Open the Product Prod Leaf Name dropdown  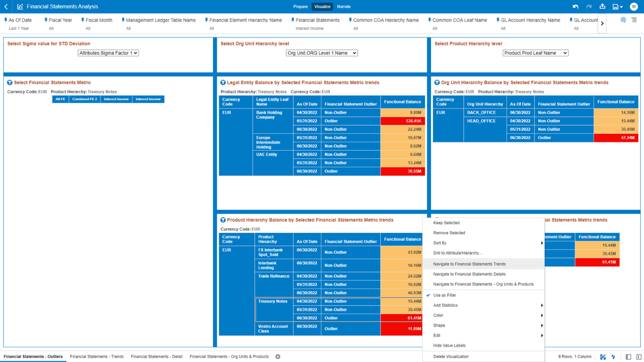point(535,53)
